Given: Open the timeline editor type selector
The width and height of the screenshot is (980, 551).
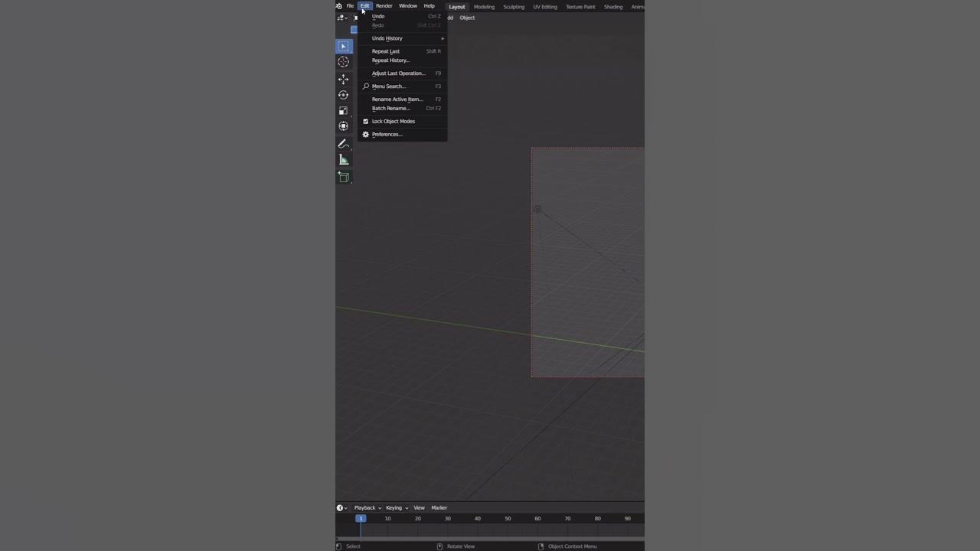Looking at the screenshot, I should [x=341, y=508].
